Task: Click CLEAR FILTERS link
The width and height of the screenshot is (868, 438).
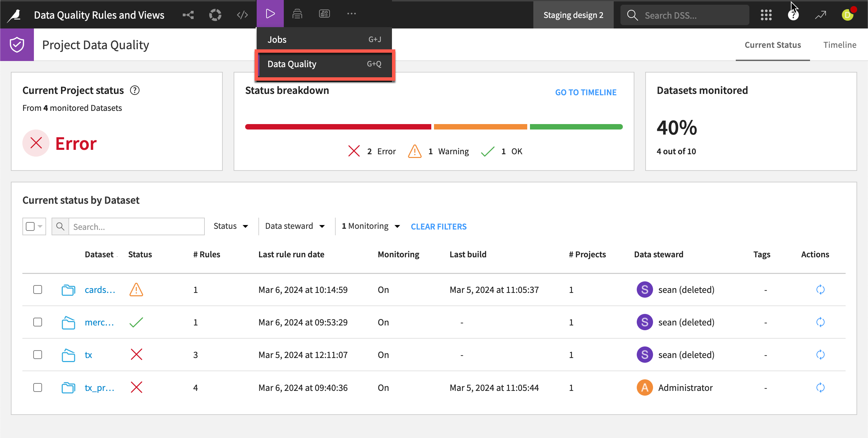Action: pyautogui.click(x=438, y=226)
